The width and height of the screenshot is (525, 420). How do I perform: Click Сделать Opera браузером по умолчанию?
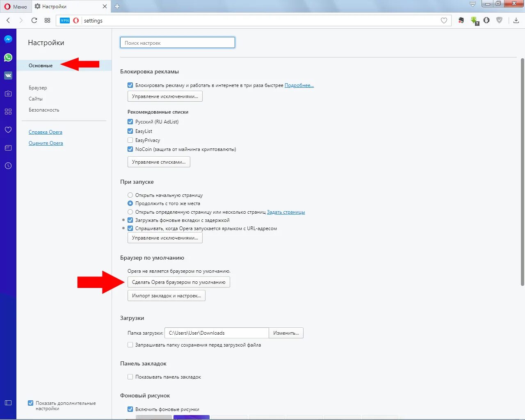pyautogui.click(x=179, y=282)
